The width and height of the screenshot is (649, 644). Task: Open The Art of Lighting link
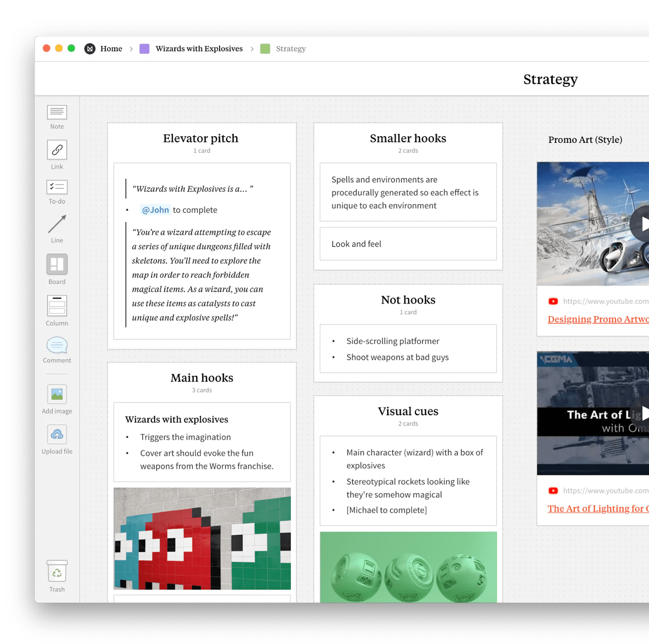[597, 508]
